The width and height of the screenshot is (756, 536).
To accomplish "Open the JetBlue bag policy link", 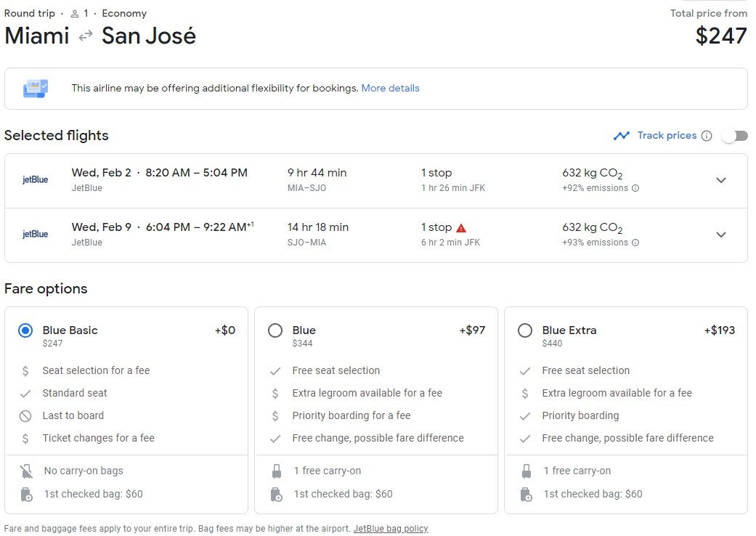I will [391, 528].
